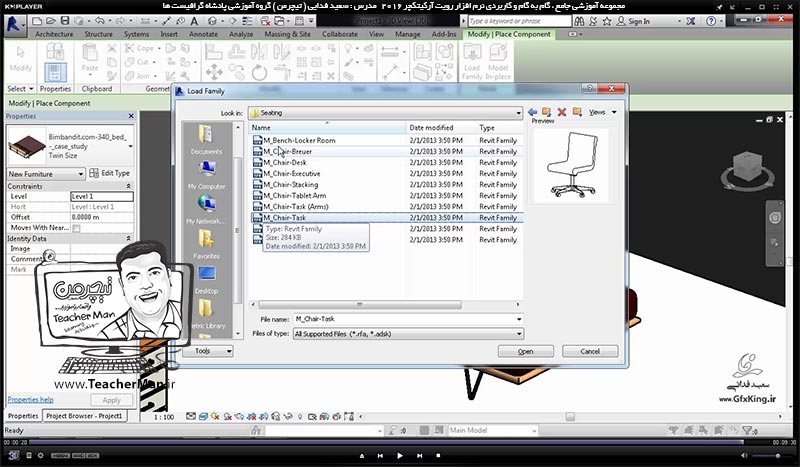This screenshot has width=800, height=467.
Task: Open the Views dropdown in dialog
Action: point(603,112)
